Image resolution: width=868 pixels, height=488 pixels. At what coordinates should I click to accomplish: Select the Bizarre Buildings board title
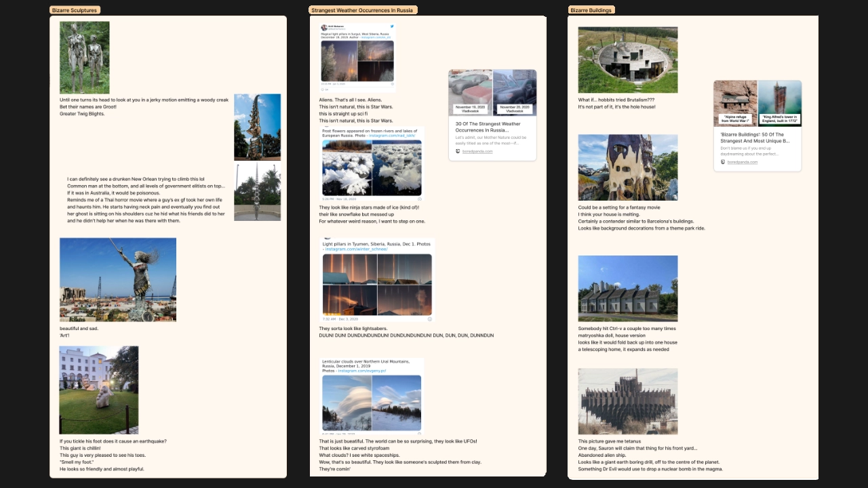click(x=591, y=10)
